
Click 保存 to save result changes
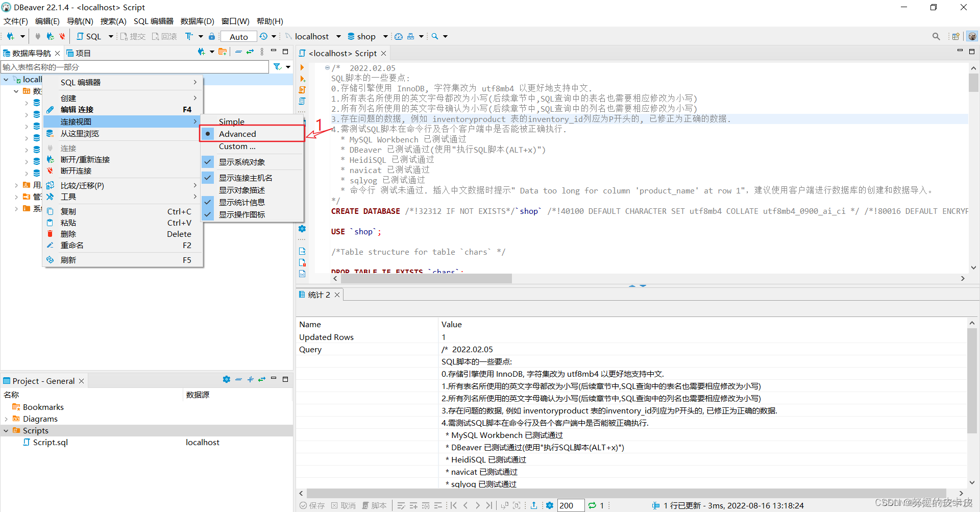point(316,505)
